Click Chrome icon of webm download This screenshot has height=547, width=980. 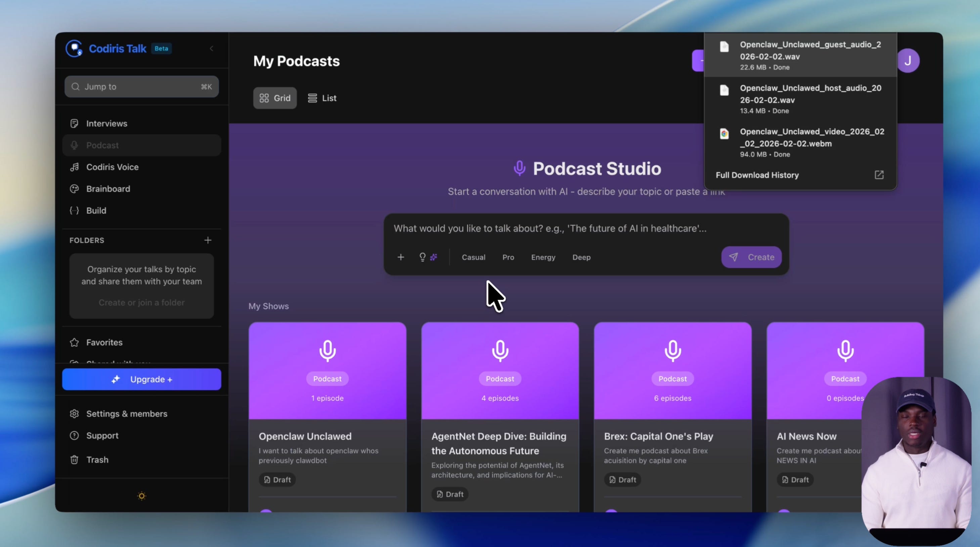point(724,134)
